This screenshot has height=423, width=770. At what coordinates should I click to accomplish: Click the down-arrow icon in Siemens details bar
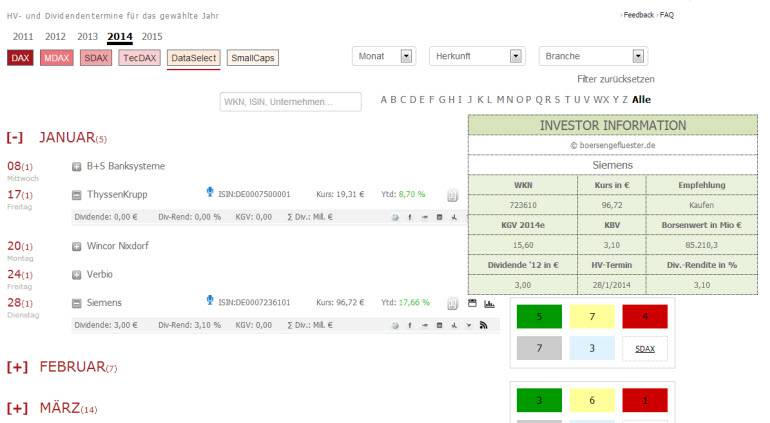click(469, 325)
